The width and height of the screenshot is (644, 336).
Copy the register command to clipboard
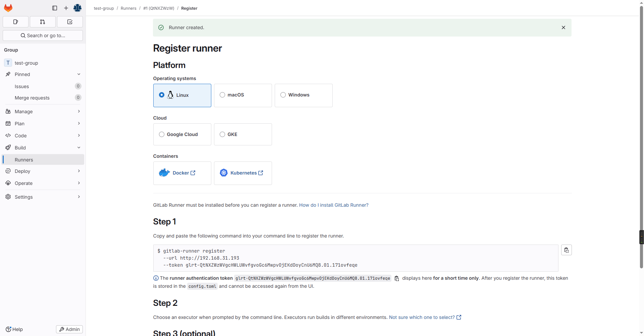coord(567,250)
